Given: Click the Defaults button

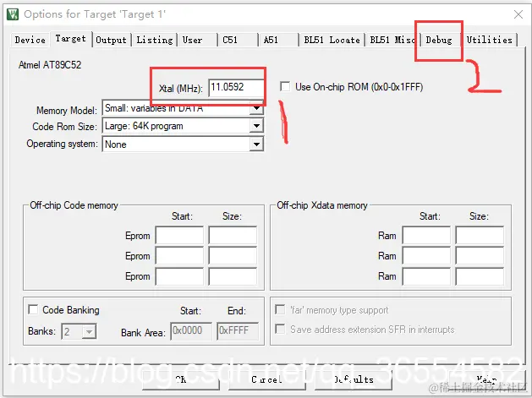Looking at the screenshot, I should click(354, 379).
